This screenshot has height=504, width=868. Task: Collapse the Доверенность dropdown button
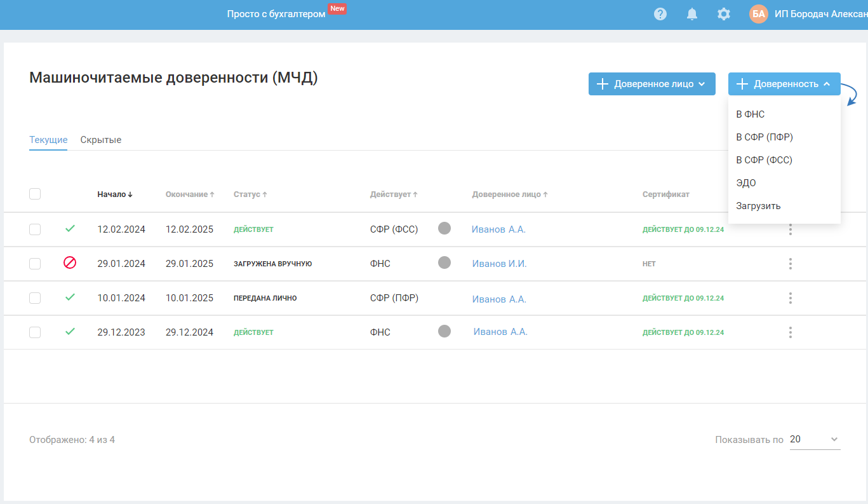(x=784, y=84)
